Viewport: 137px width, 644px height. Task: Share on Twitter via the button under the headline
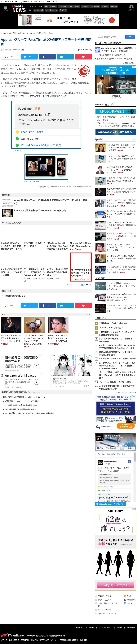pyautogui.click(x=29, y=57)
